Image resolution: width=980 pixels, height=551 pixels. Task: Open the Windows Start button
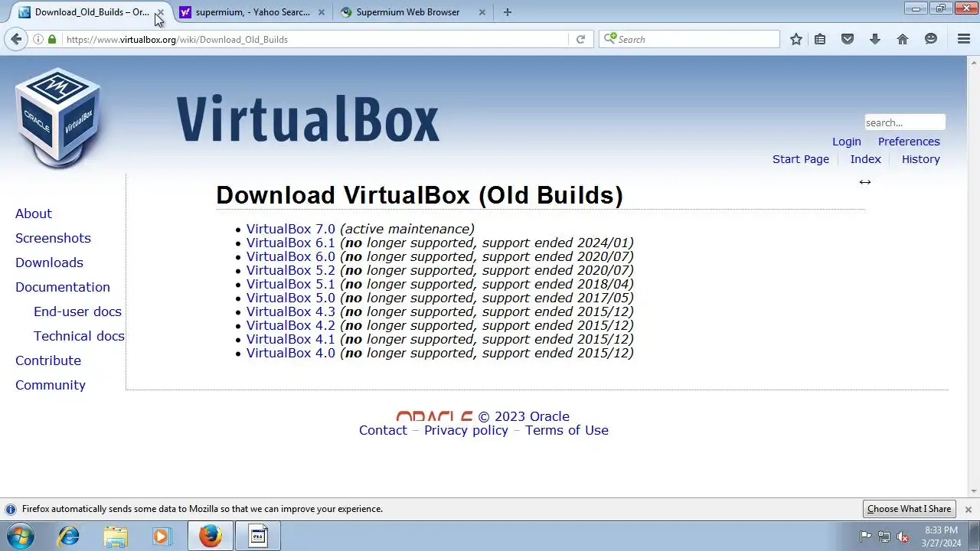[20, 536]
